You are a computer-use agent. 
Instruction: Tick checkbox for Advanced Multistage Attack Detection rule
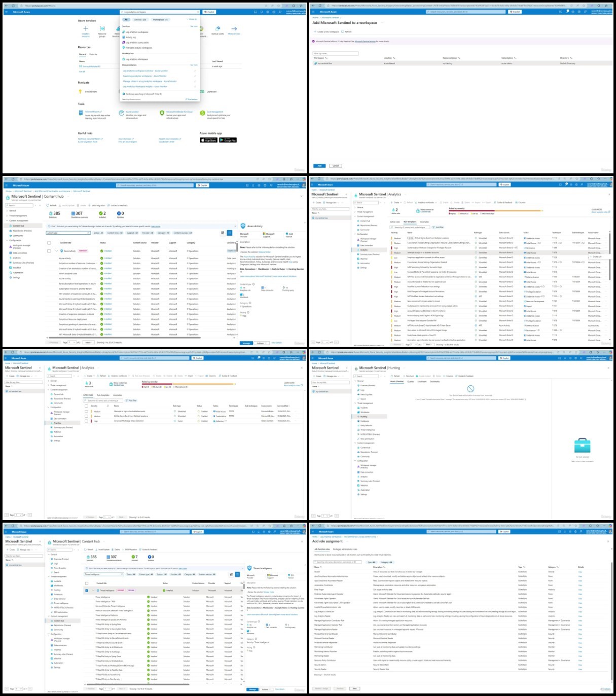tap(86, 421)
